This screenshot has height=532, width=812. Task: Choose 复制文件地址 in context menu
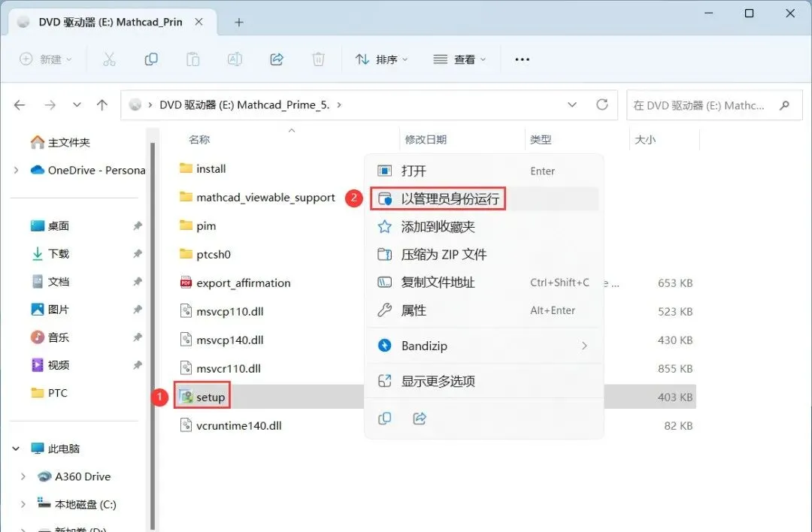(x=484, y=283)
